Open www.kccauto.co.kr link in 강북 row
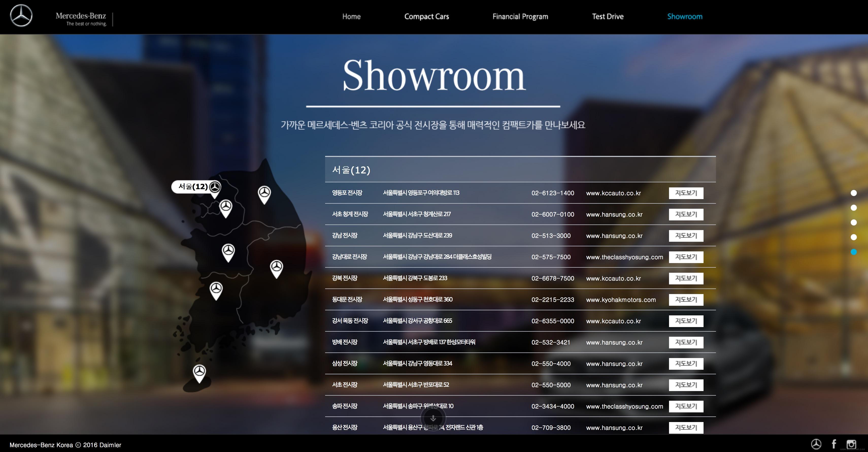The image size is (868, 452). click(613, 278)
